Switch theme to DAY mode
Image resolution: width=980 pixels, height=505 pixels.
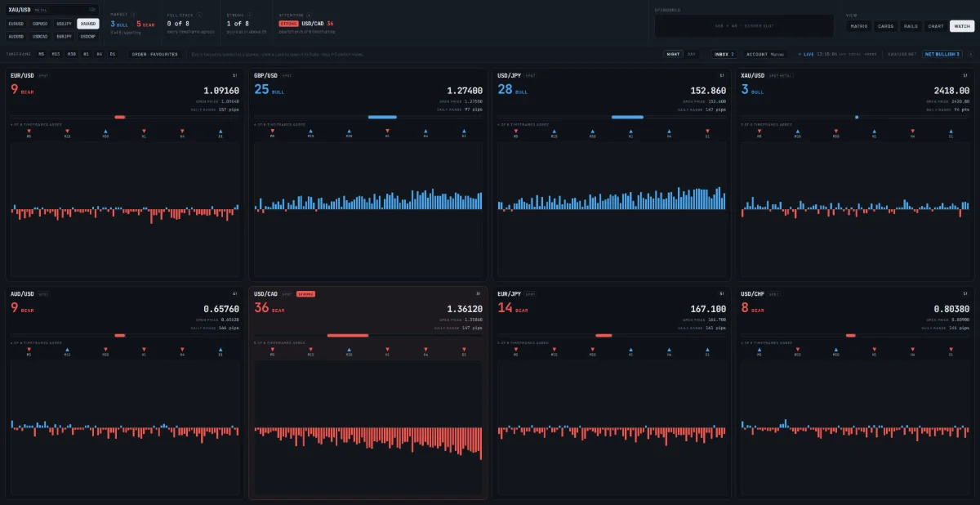(693, 54)
